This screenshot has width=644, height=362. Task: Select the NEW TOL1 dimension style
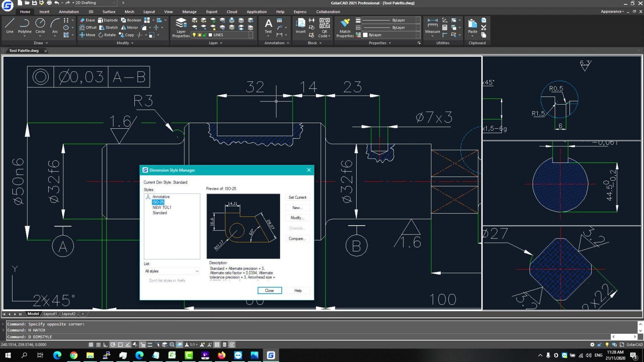pos(162,208)
